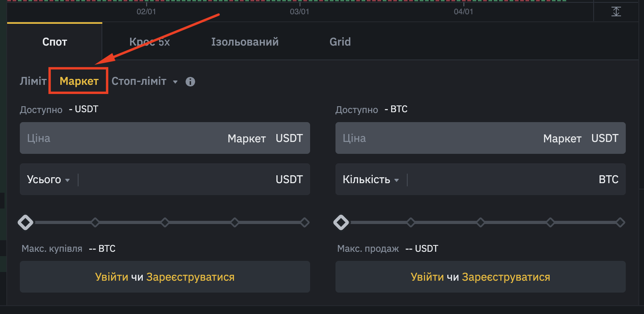Click the chart height resize icon
Screen dimensions: 644x314
[x=616, y=11]
